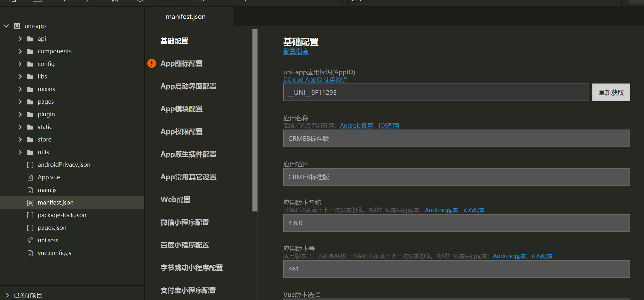Click the manifest.json gear file icon
Screen dimensions: 644x300
tap(30, 202)
